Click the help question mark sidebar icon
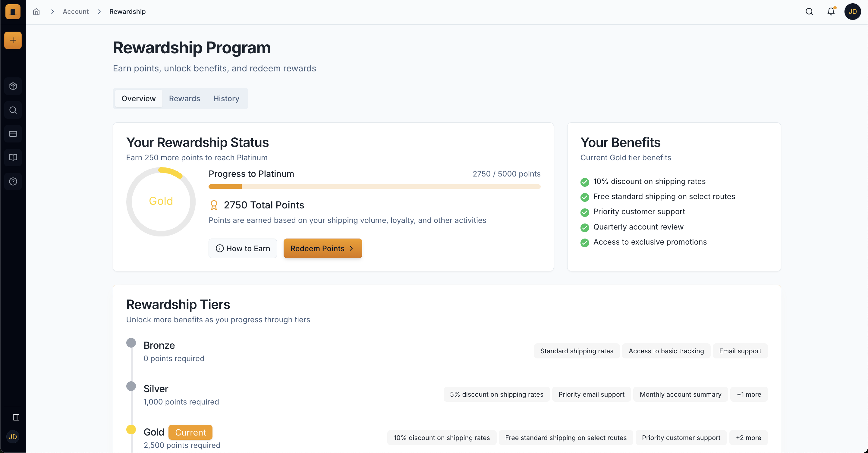The image size is (868, 453). [13, 182]
